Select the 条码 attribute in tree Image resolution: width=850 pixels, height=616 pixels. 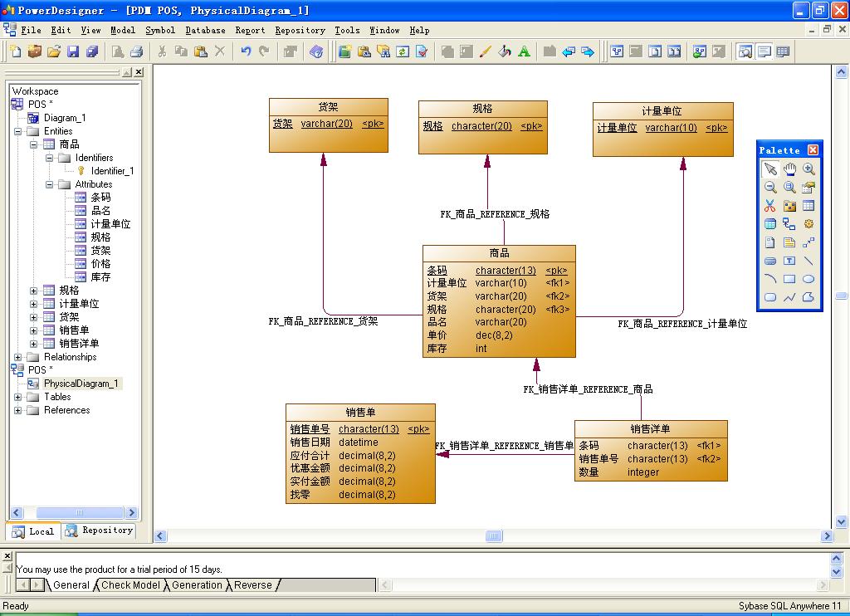(x=100, y=198)
